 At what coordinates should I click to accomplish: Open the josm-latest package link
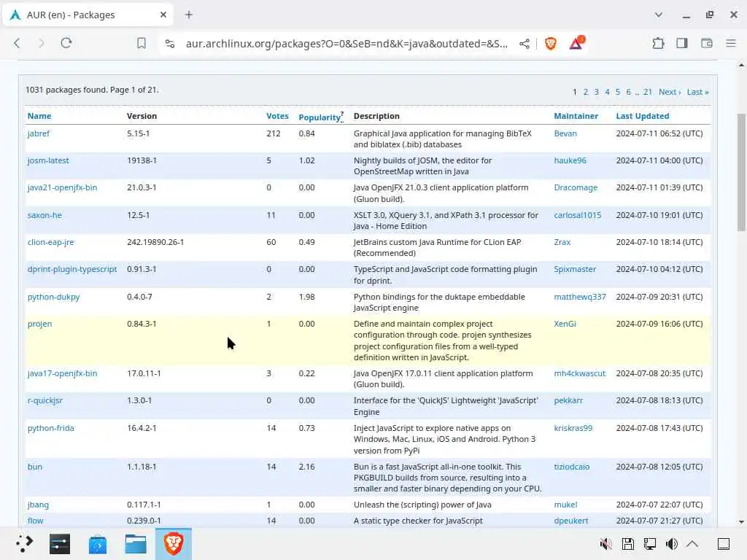click(48, 160)
